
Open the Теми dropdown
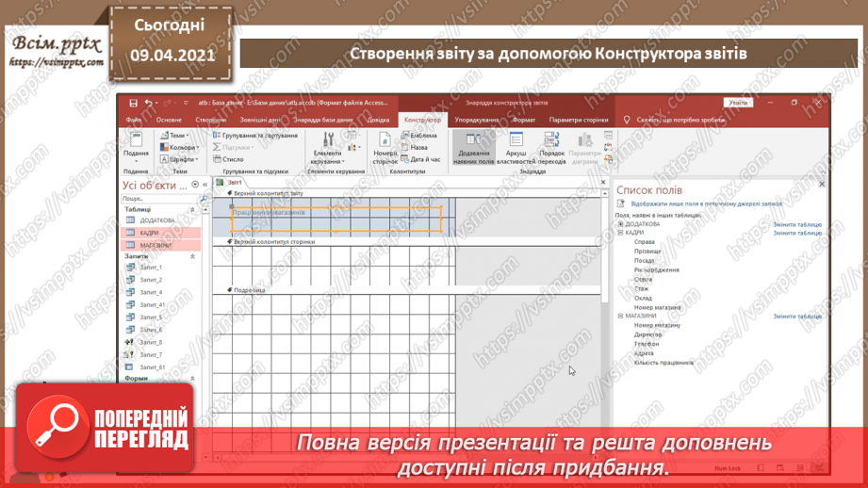pos(174,135)
